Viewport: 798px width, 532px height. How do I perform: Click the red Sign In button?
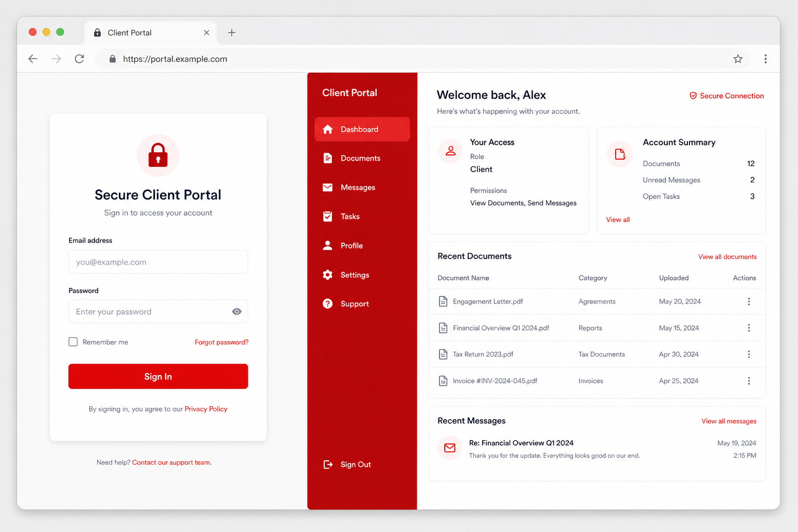(158, 376)
